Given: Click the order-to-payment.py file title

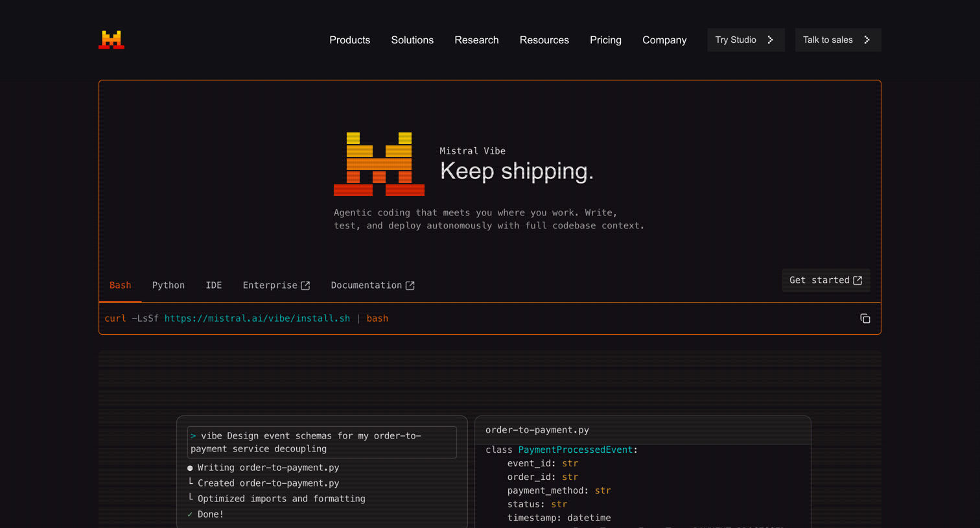Looking at the screenshot, I should coord(537,430).
